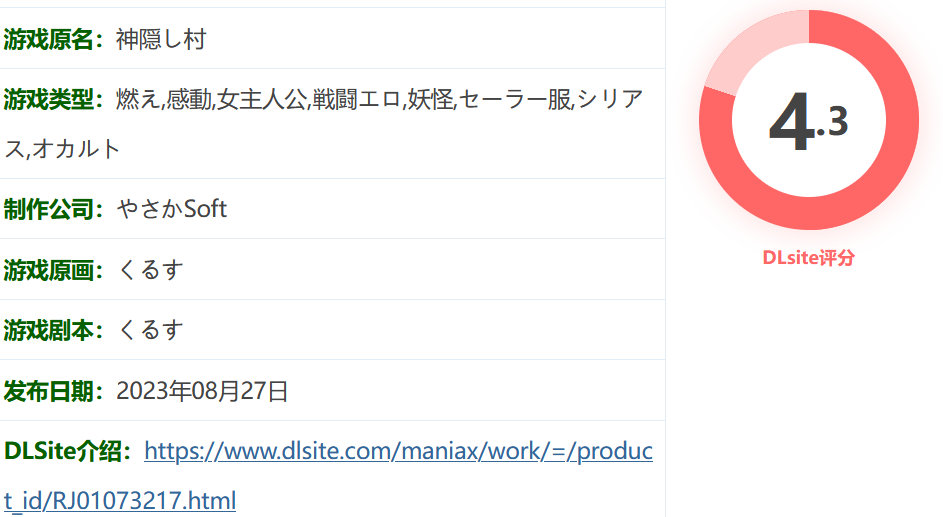Click the release date 2023年08月27日
This screenshot has height=517, width=943.
pyautogui.click(x=202, y=391)
